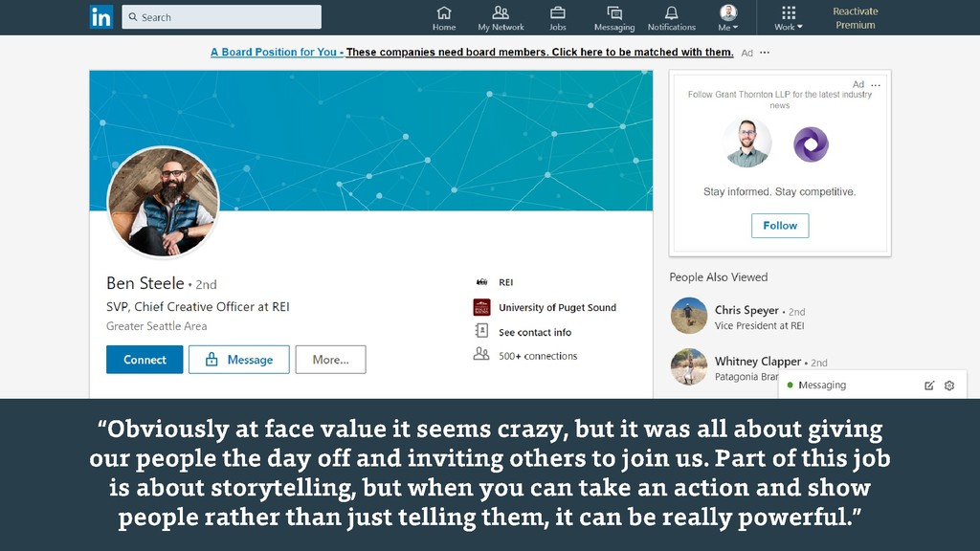
Task: Open Whitney Clapper profile name link
Action: click(x=758, y=362)
